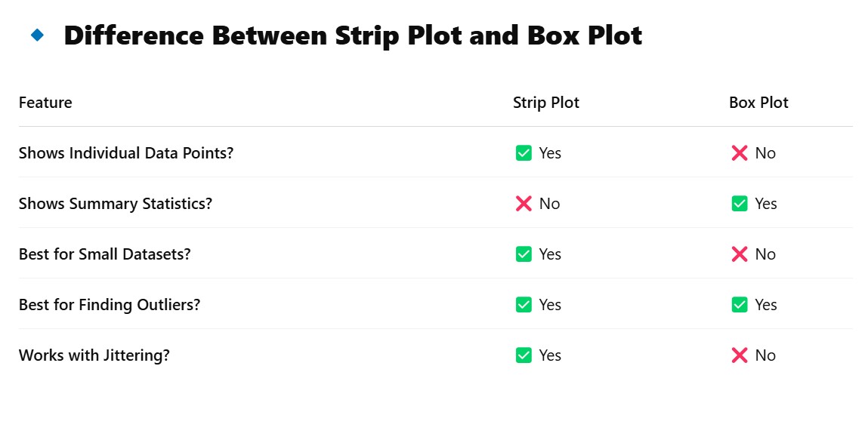Screen dimensions: 868x446
Task: Click red X for Box Plot jittering
Action: pos(740,355)
